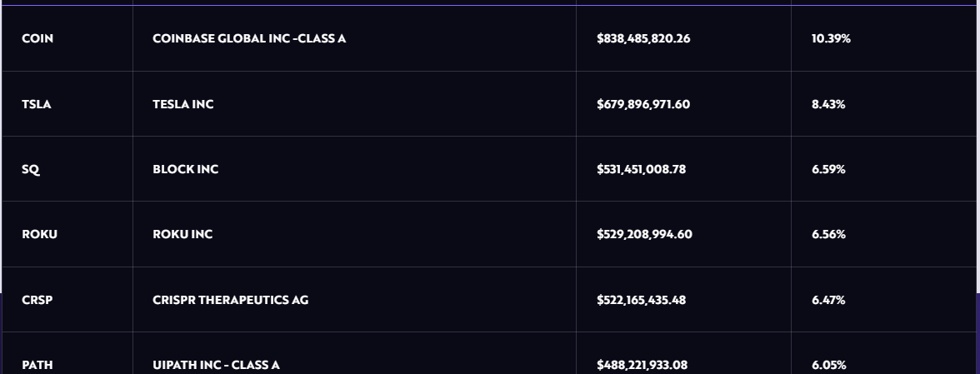Select the $679,896,971.60 market value

tap(643, 104)
